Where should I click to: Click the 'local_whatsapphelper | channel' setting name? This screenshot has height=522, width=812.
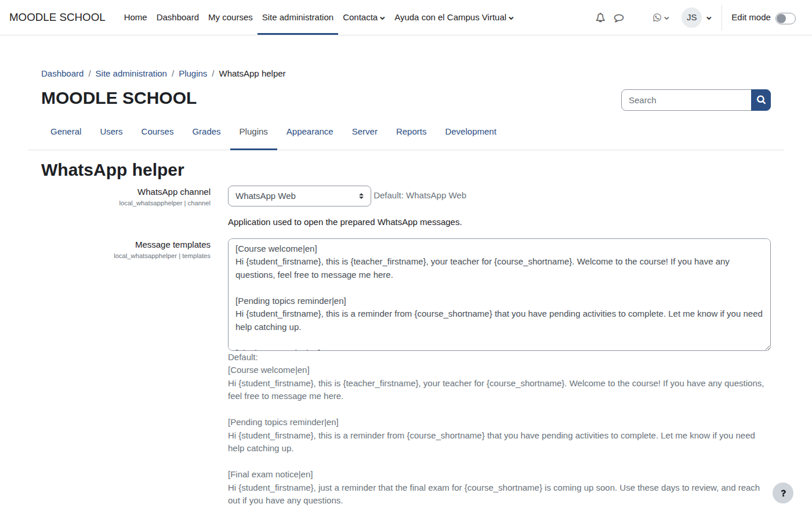(x=165, y=203)
